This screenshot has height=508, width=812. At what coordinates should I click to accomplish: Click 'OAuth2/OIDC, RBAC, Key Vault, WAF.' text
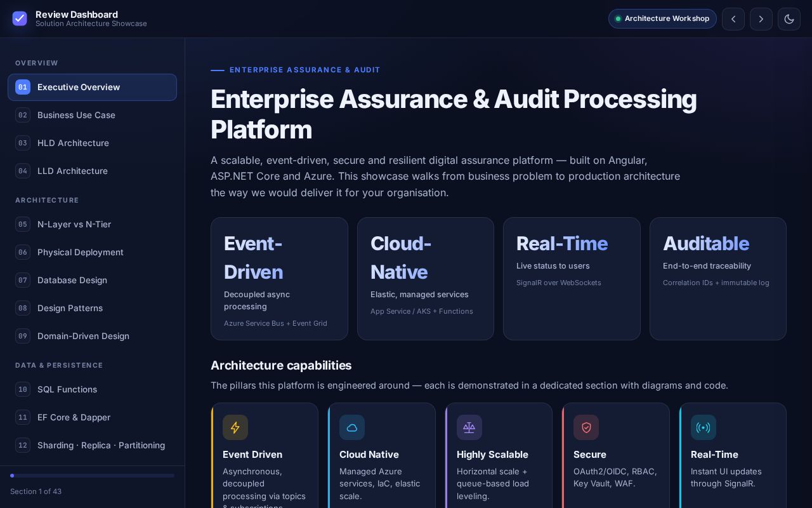pos(615,478)
